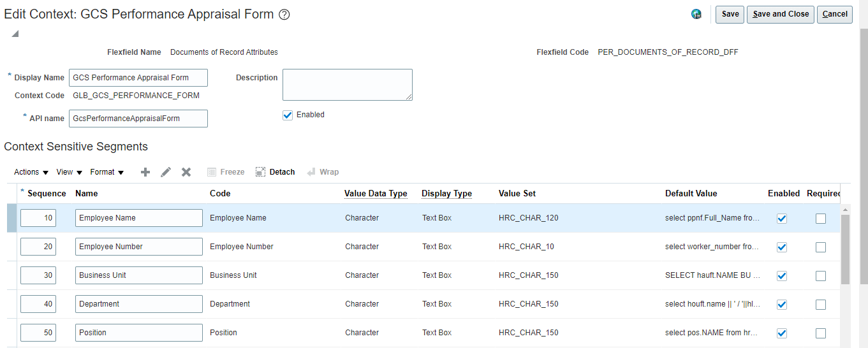
Task: Check Required for Employee Number row
Action: [821, 247]
